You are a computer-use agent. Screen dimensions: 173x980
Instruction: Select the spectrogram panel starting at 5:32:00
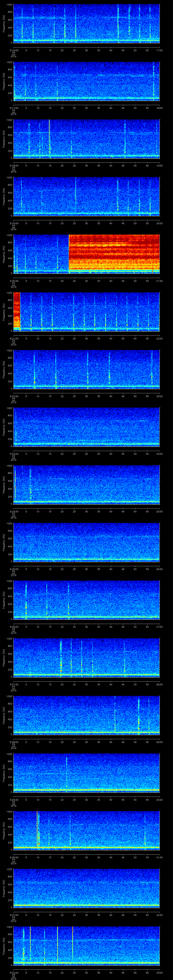(87, 946)
